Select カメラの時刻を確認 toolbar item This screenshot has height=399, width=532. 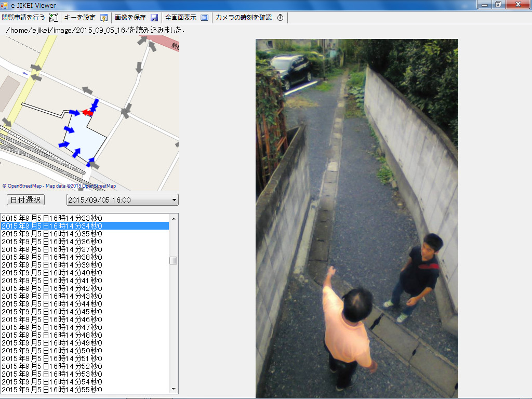pyautogui.click(x=244, y=18)
